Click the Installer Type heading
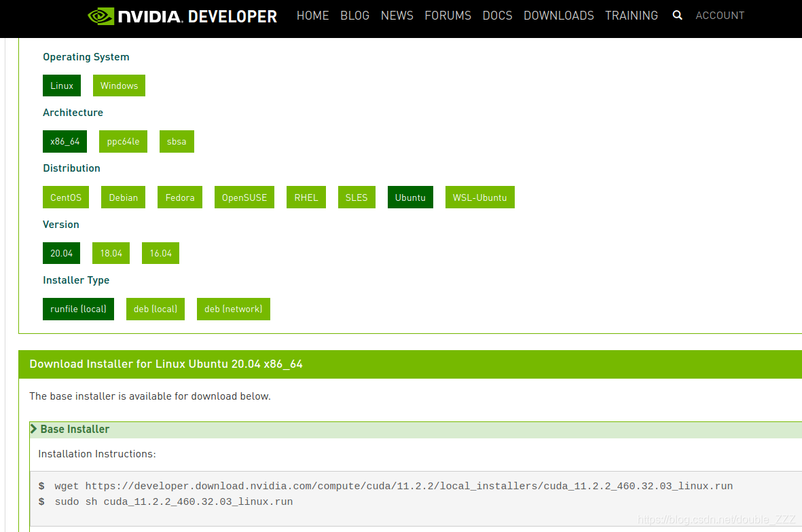Screen dimensions: 802x532 [76, 280]
